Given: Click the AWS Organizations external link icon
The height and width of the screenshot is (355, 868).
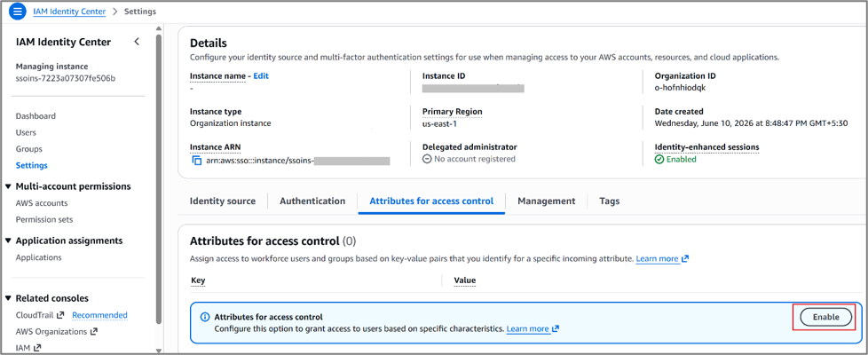Looking at the screenshot, I should (93, 332).
